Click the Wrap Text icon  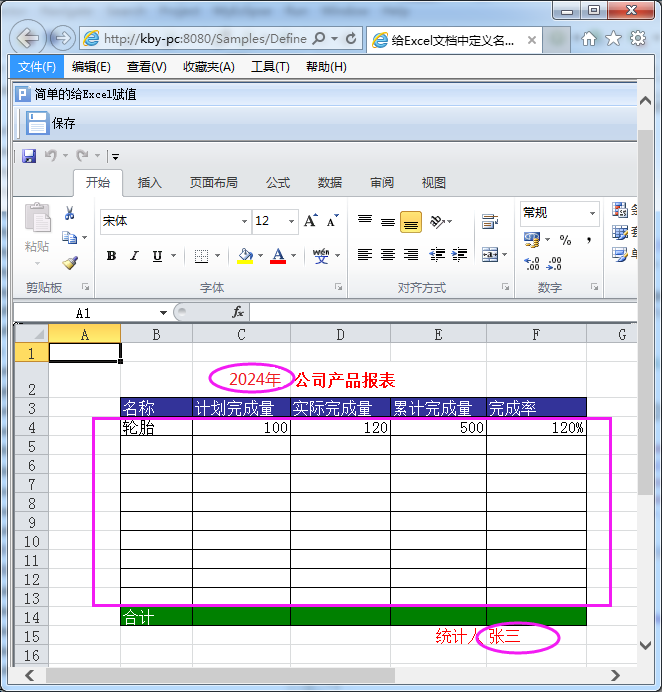click(x=490, y=221)
